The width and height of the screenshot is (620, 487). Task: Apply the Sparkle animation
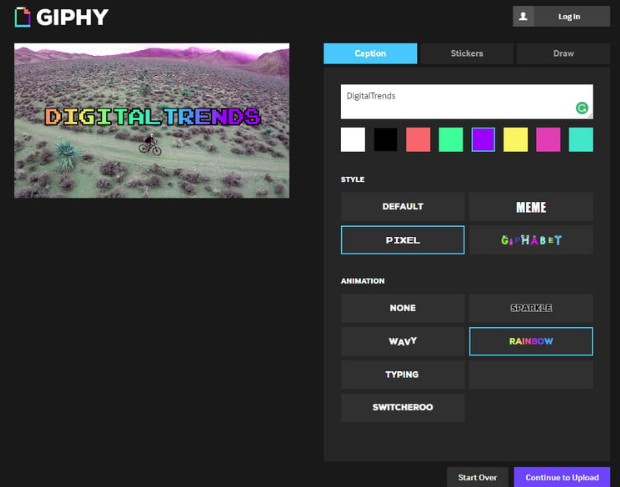(x=531, y=308)
